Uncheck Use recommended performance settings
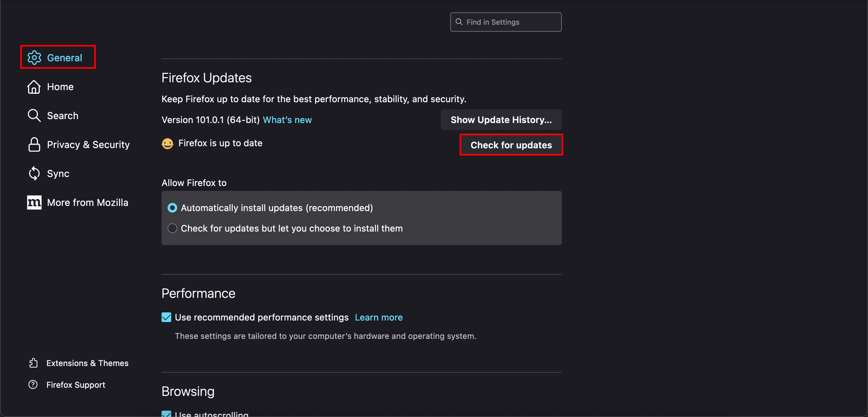Viewport: 868px width, 417px height. pos(166,317)
